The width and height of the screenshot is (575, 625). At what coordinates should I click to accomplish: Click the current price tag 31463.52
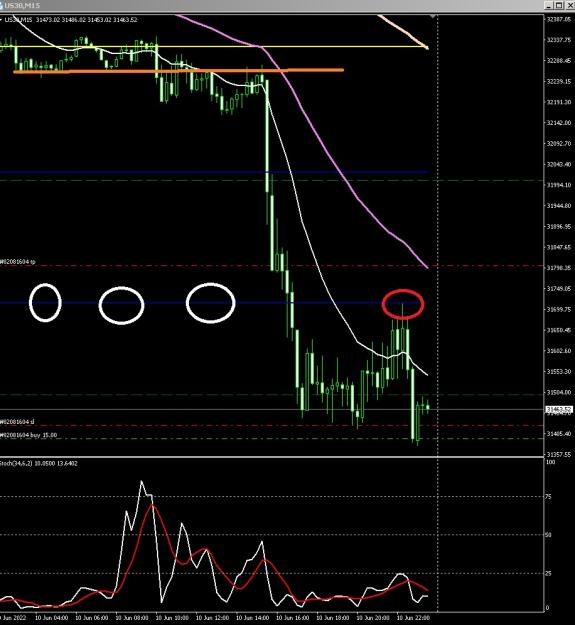[x=559, y=409]
